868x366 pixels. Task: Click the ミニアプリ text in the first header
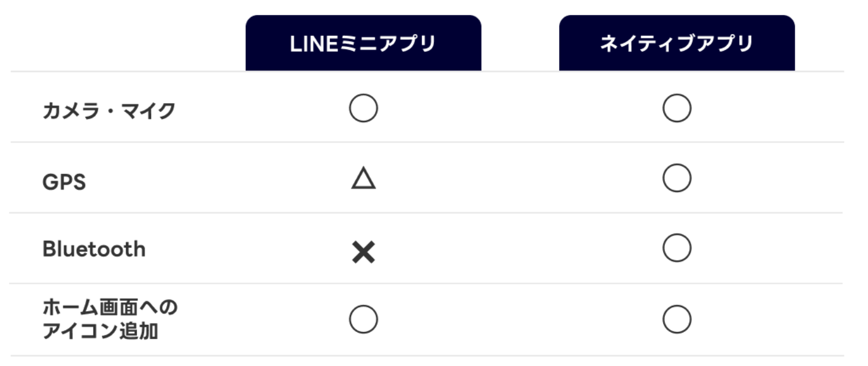[387, 44]
